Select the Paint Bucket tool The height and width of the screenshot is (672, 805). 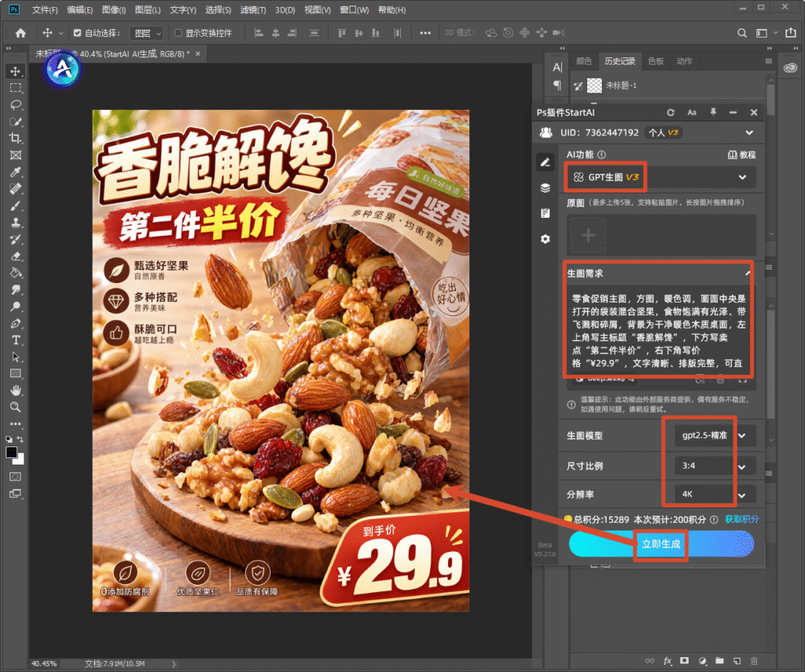16,273
